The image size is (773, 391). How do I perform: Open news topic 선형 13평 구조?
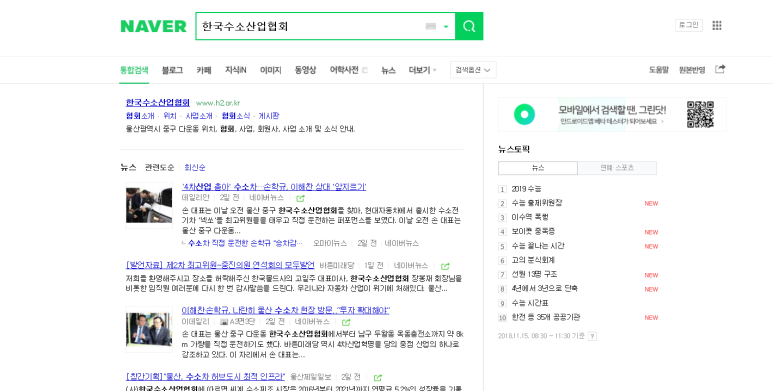[534, 274]
